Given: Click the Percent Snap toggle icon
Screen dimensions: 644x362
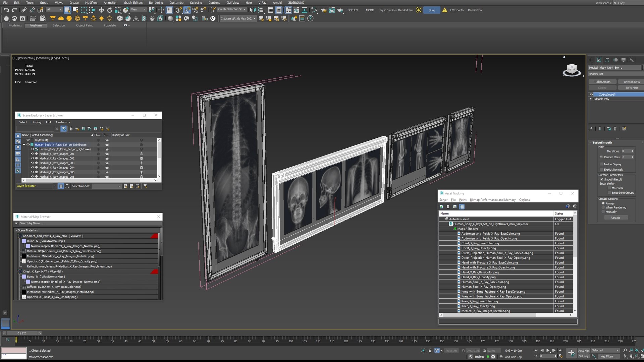Looking at the screenshot, I should pos(195,10).
